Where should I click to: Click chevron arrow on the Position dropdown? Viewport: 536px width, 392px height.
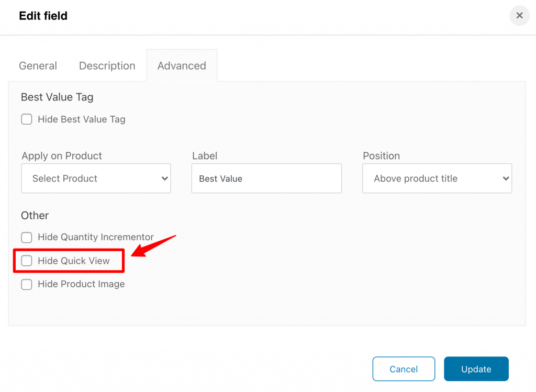point(506,178)
